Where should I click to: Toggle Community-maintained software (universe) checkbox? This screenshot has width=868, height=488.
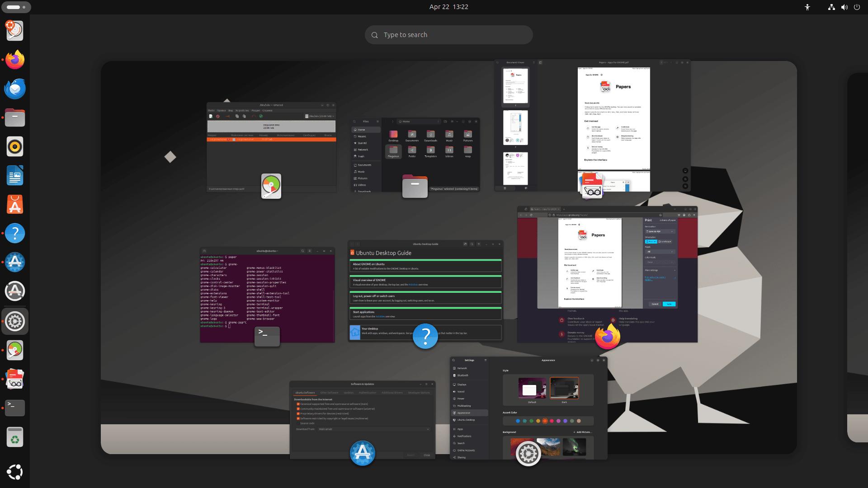tap(298, 409)
